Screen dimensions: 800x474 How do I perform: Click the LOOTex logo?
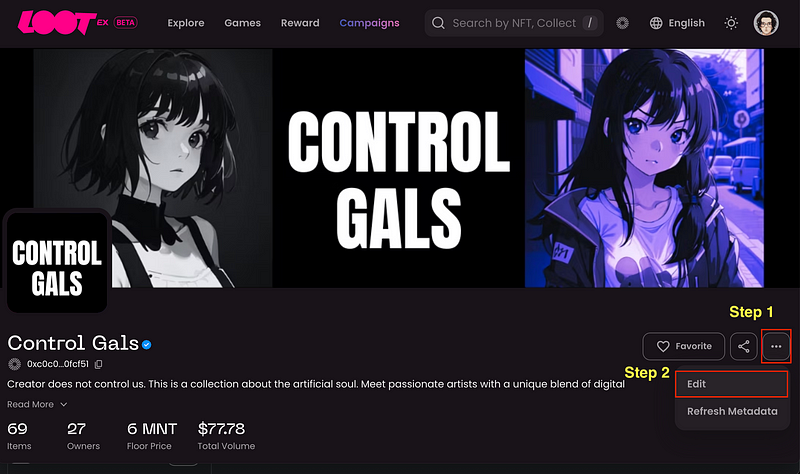point(77,23)
